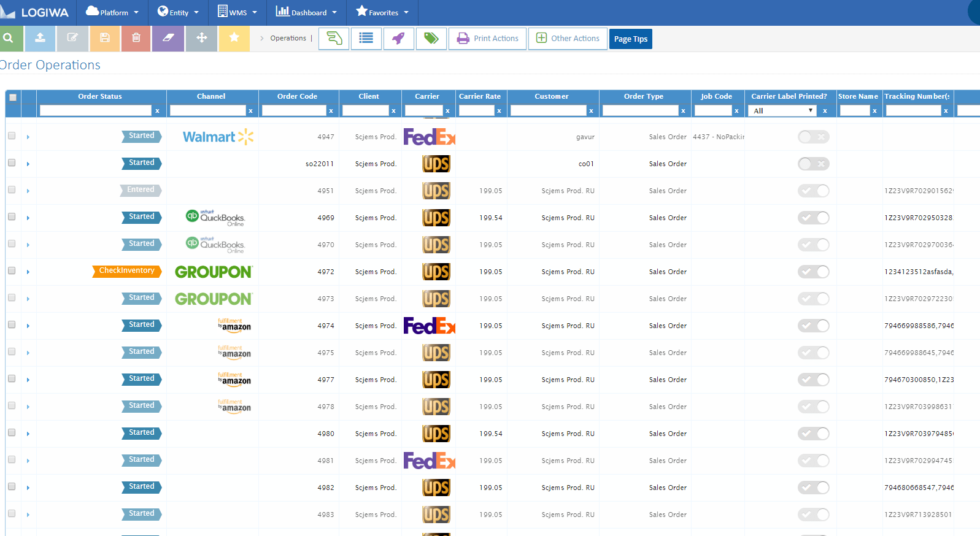
Task: Click the red trash delete icon
Action: (x=136, y=38)
